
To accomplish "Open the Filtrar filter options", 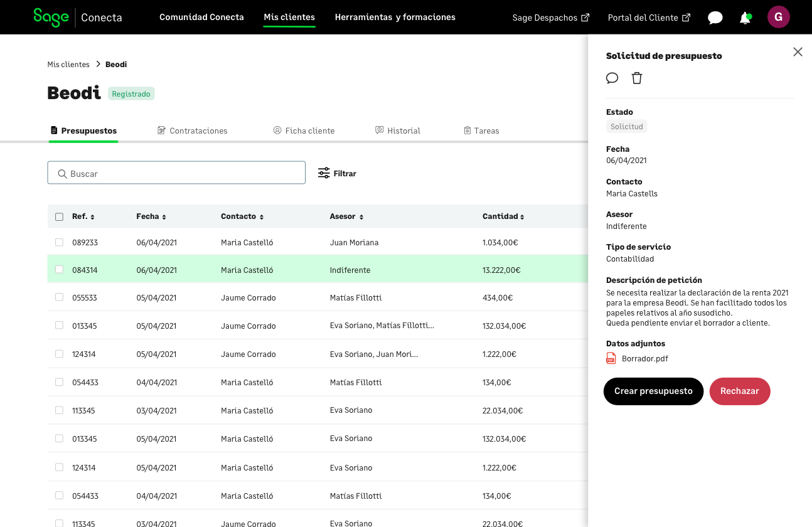I will tap(337, 173).
